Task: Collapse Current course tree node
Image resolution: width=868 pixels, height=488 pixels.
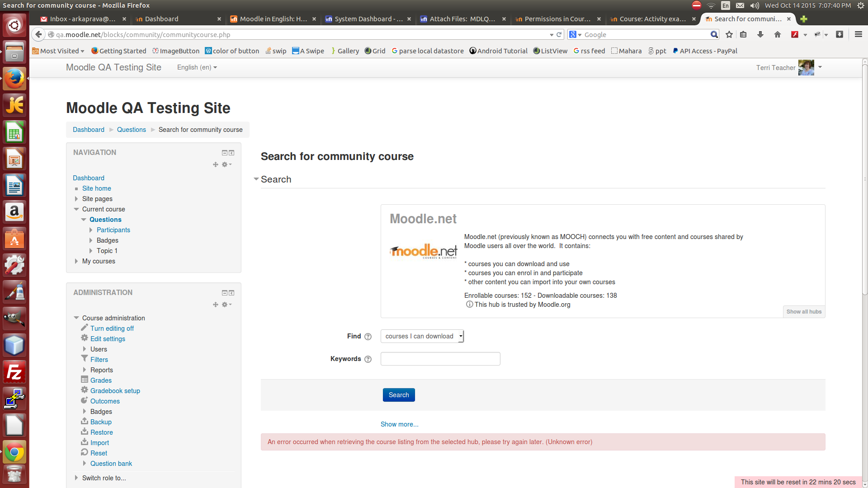Action: 76,209
